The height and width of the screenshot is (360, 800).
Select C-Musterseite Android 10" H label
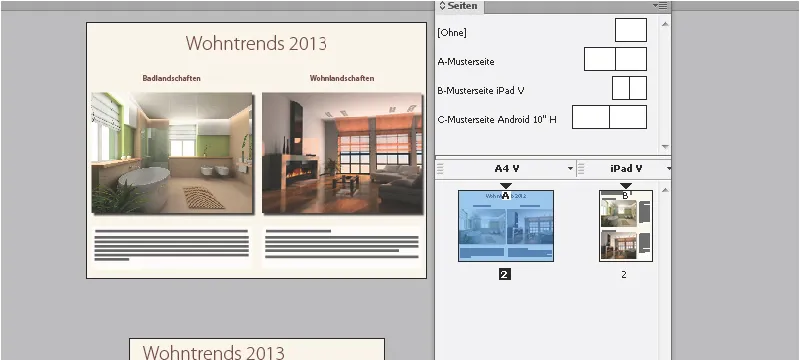point(497,120)
